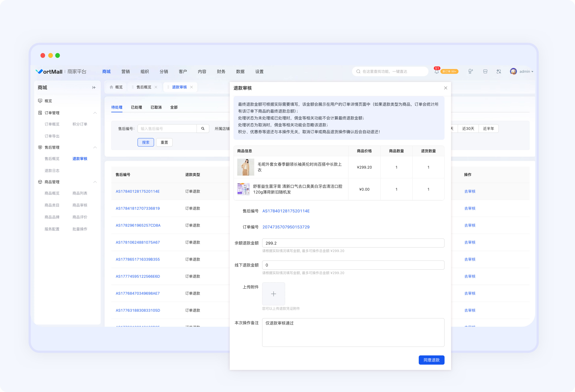Screen dimensions: 575x392
Task: Select the 近30天 date range filter
Action: click(x=468, y=128)
